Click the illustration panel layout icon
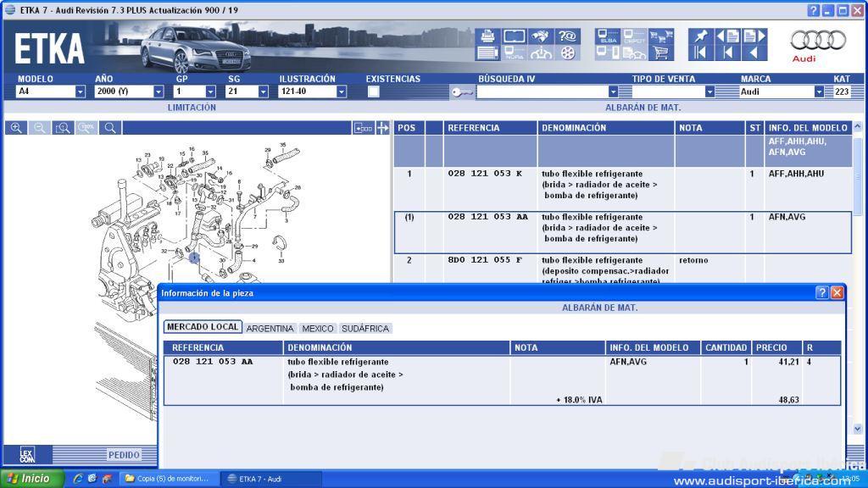The height and width of the screenshot is (488, 868). coord(363,129)
